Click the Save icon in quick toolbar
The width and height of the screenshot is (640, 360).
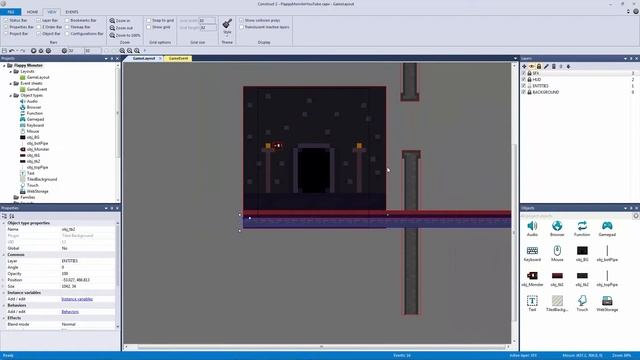(x=4, y=51)
